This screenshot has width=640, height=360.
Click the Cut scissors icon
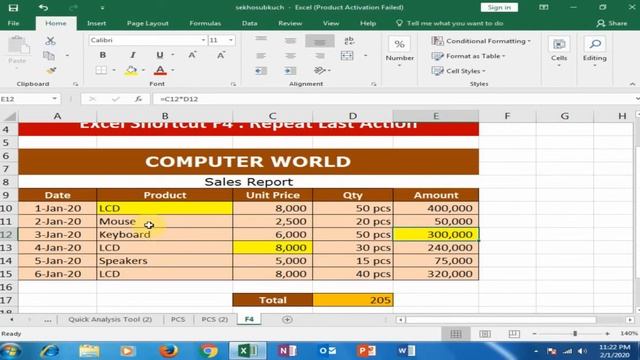[50, 40]
